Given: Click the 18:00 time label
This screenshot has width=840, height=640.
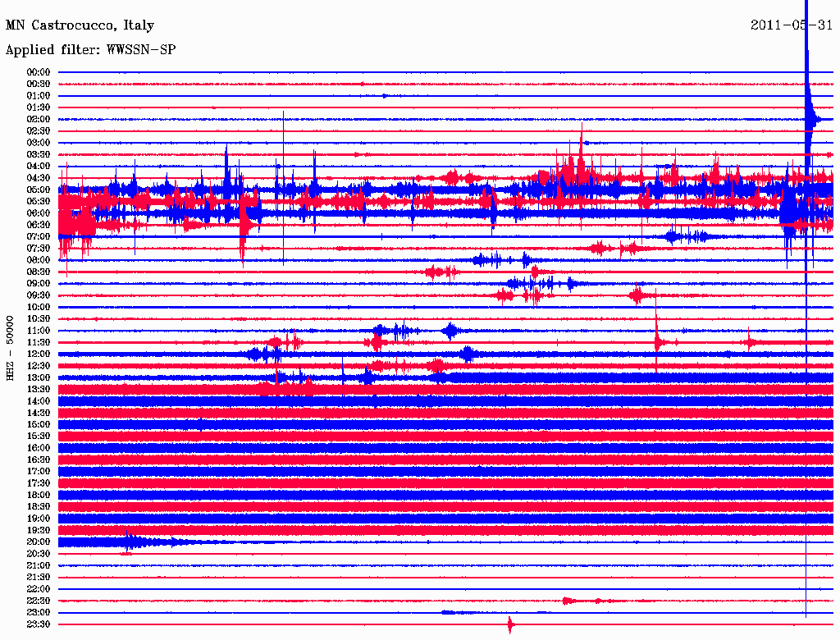Looking at the screenshot, I should 39,496.
